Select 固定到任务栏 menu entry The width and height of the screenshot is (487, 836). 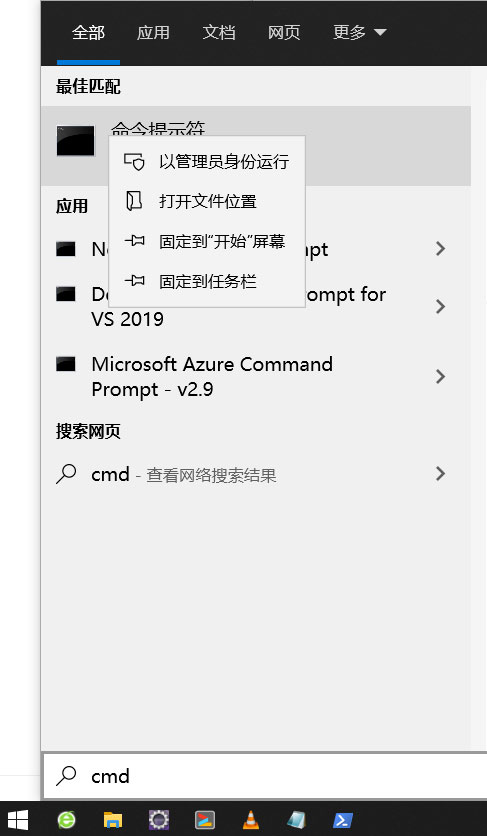207,282
